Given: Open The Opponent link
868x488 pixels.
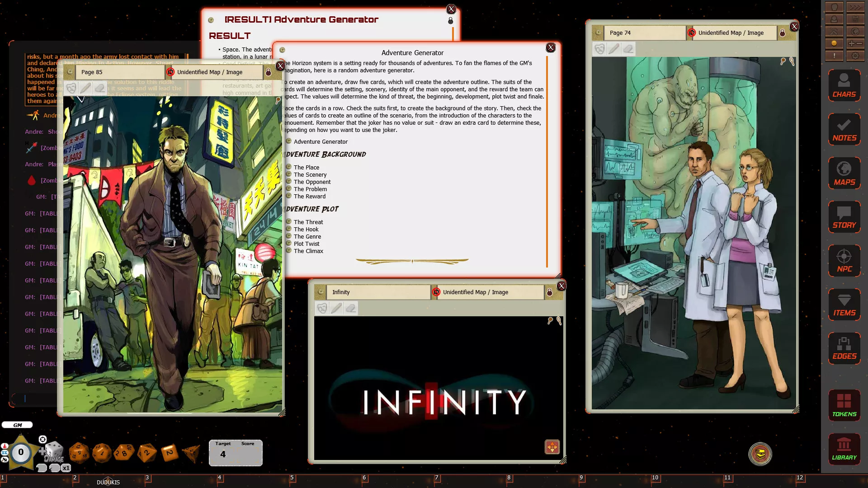Looking at the screenshot, I should pos(312,182).
